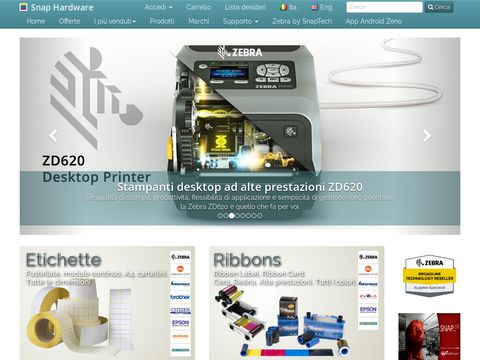Open the Etichette labels category banner
Viewport: 480px width, 360px height.
(x=107, y=303)
